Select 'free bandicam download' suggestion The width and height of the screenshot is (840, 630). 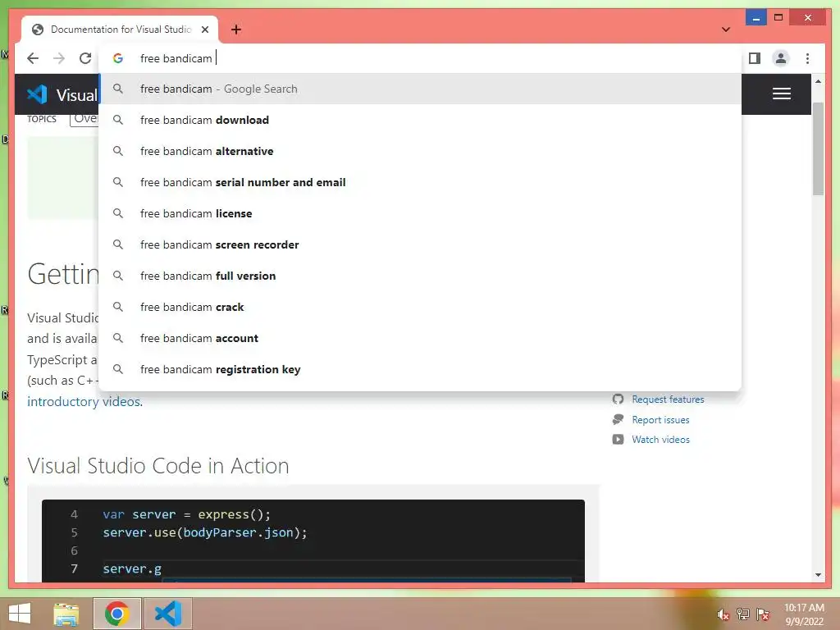coord(420,120)
